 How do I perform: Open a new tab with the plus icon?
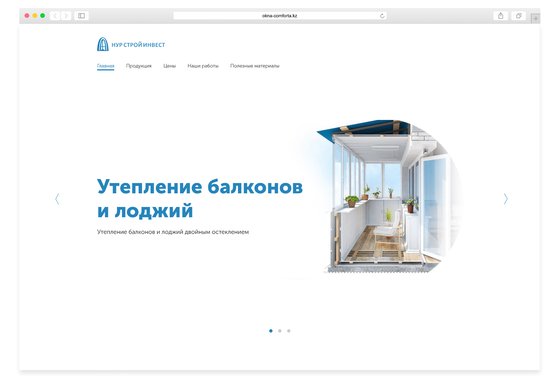point(536,18)
